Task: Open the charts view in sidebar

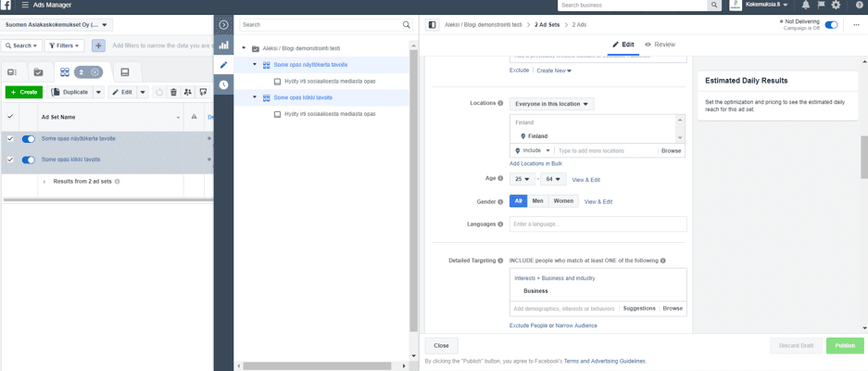Action: [x=223, y=45]
